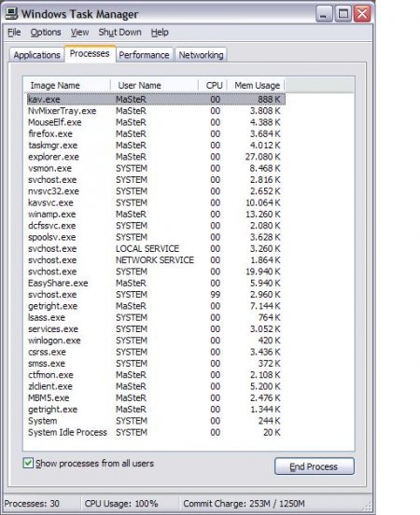
Task: Select the nvsvc32.exe process
Action: click(156, 191)
